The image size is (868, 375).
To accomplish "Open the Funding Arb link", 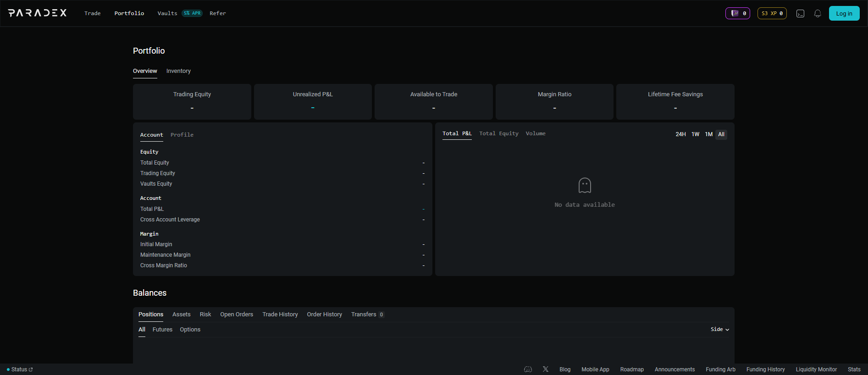I will tap(720, 369).
